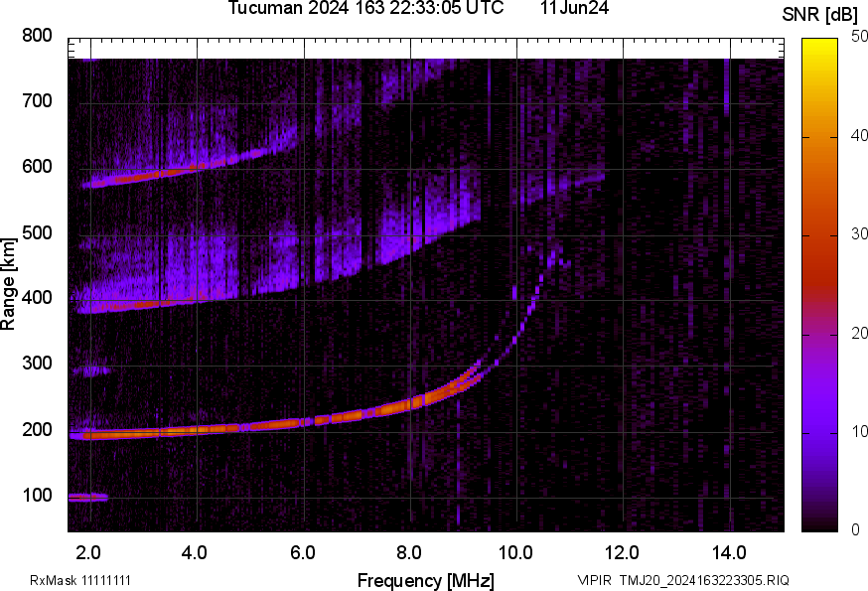The height and width of the screenshot is (591, 868).
Task: Click the range tick label 700
Action: click(x=37, y=100)
